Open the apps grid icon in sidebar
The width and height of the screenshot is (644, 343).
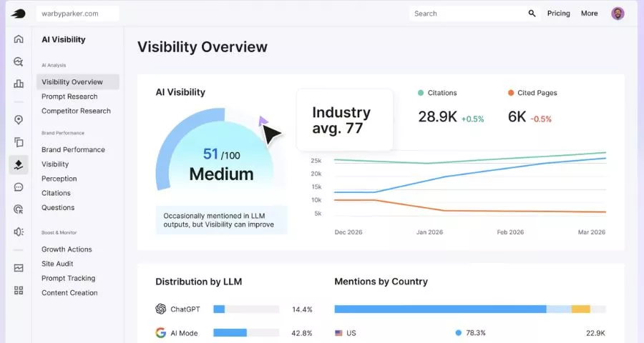coord(19,291)
